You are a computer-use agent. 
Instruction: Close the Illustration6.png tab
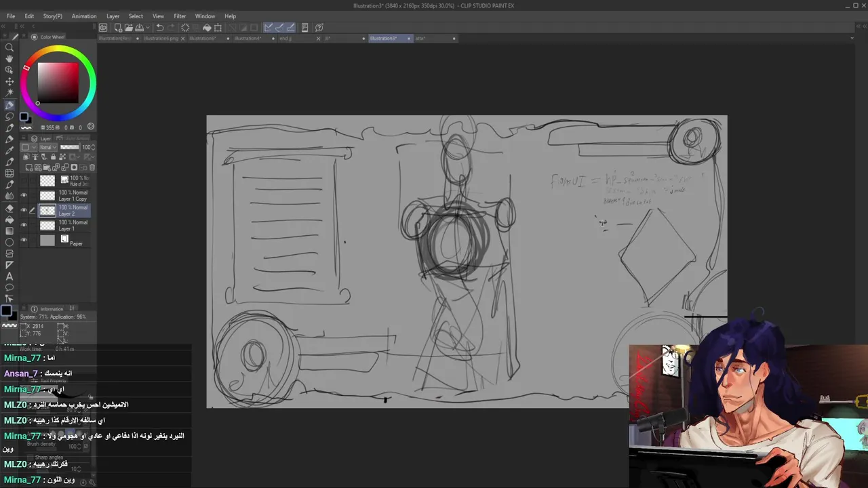coord(182,39)
